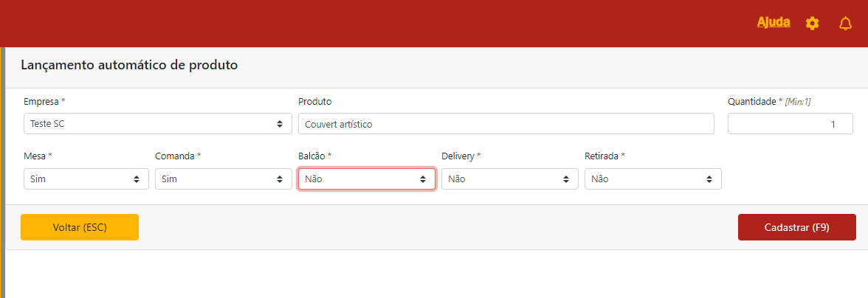Open the settings gear icon
868x298 pixels.
812,24
